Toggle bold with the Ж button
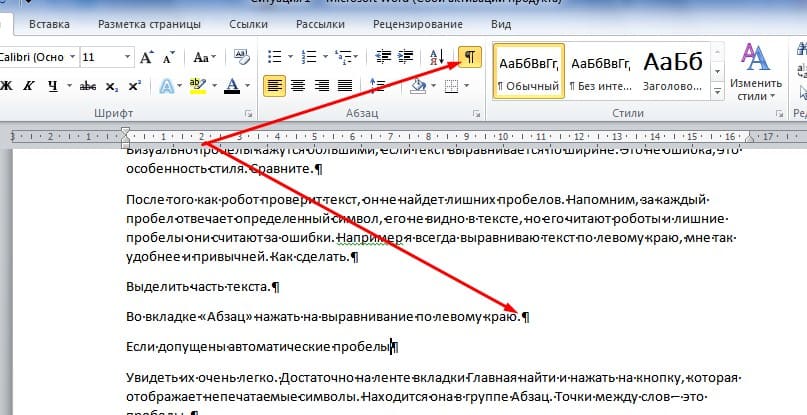807x415 pixels. (x=7, y=86)
